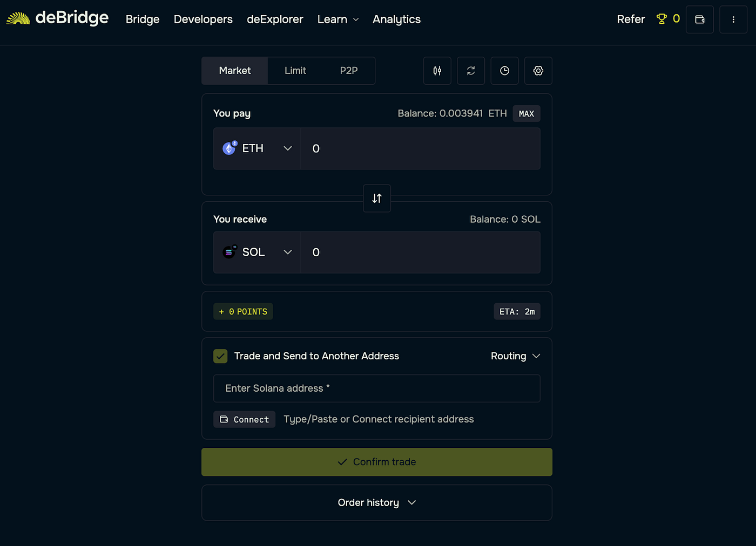Viewport: 756px width, 546px height.
Task: Click the deBridge logo
Action: (57, 18)
